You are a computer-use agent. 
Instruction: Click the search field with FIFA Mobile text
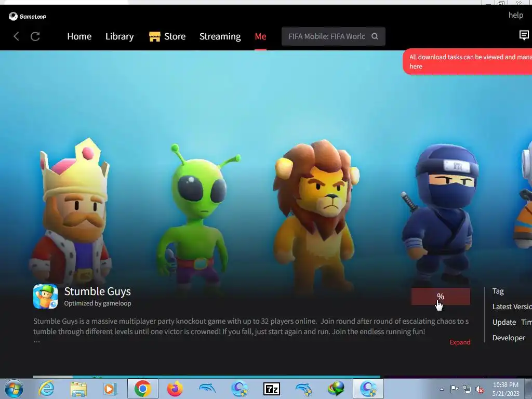(x=334, y=36)
